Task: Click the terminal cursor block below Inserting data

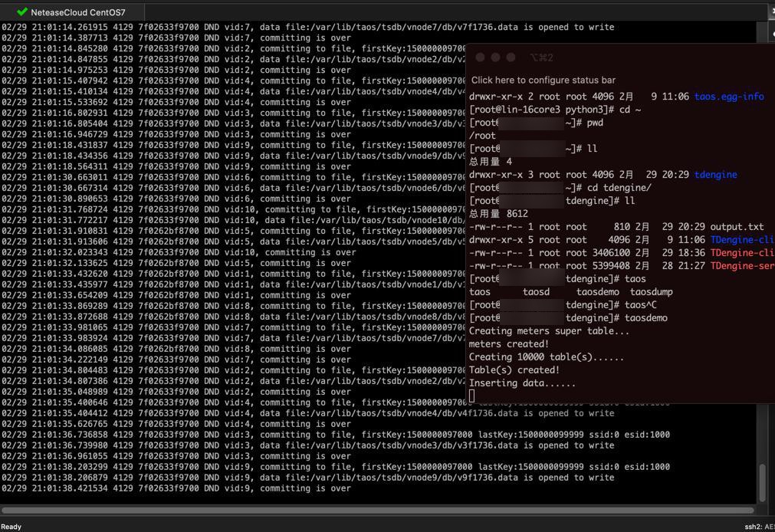Action: [x=472, y=396]
